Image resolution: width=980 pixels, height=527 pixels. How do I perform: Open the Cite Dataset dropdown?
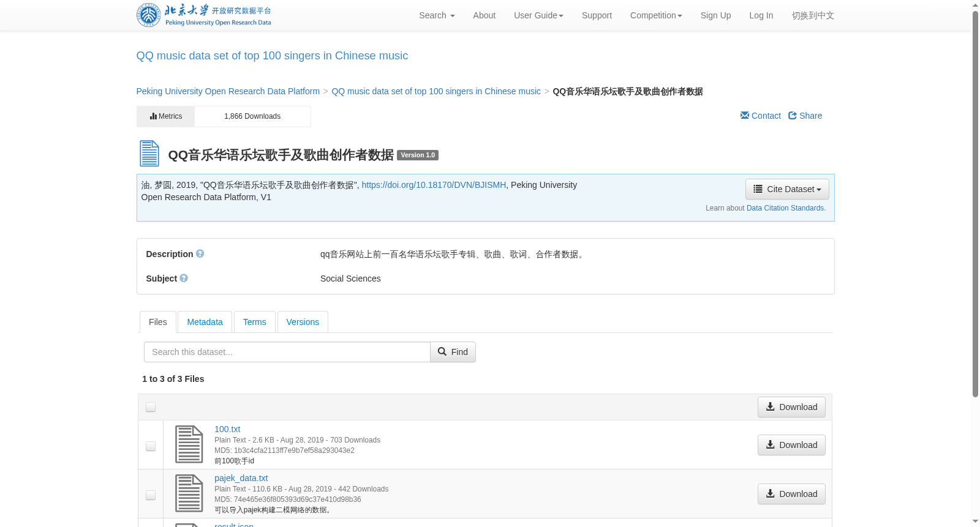click(787, 189)
